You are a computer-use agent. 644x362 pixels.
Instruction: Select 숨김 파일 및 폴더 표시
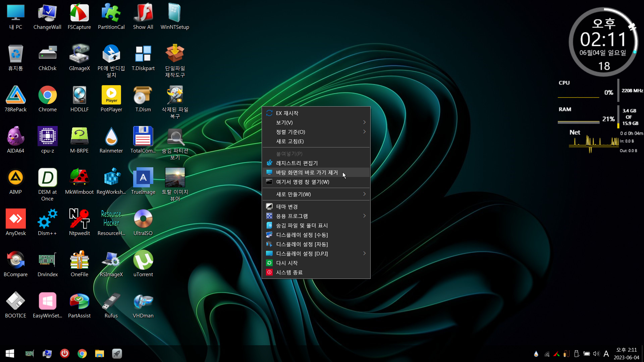316,225
